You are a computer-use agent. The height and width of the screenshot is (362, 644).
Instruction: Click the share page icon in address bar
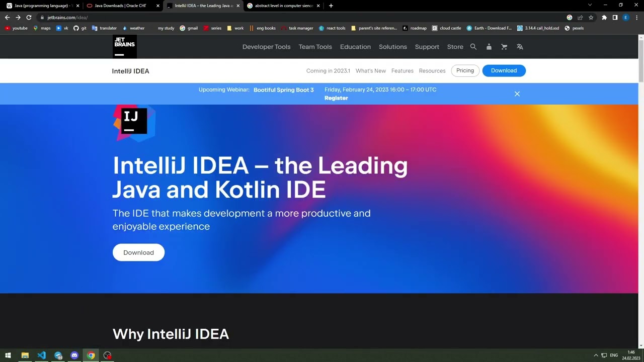(580, 18)
